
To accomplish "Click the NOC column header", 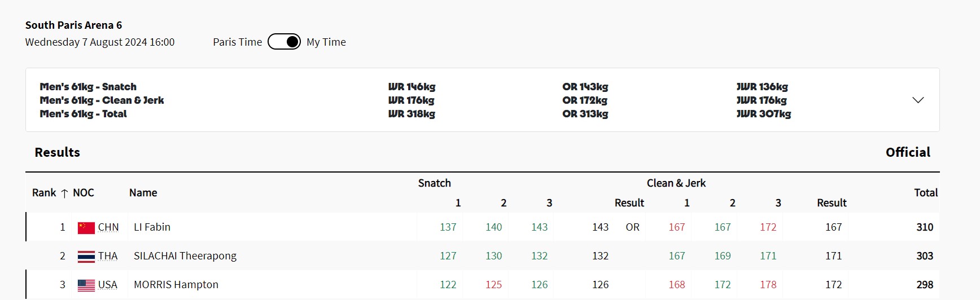I will coord(84,193).
